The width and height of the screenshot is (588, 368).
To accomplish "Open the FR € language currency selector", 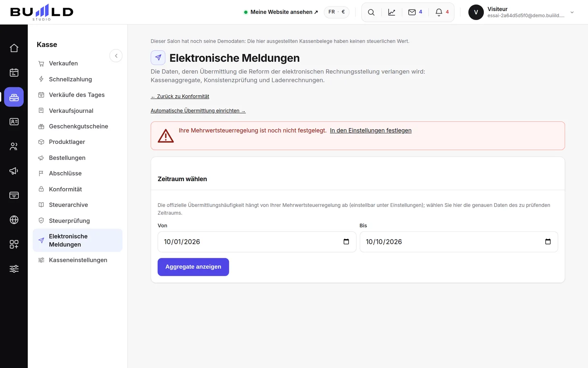I will 336,12.
